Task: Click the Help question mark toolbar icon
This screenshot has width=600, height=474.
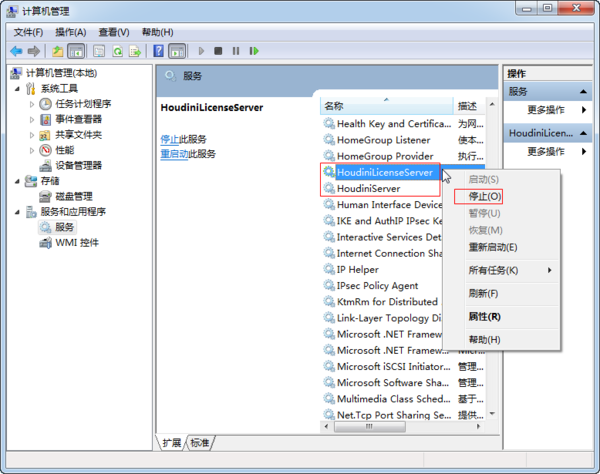Action: (x=159, y=51)
